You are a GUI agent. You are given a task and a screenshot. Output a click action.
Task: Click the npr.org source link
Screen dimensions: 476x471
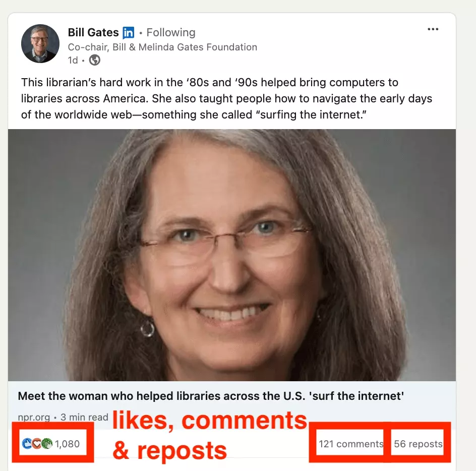pyautogui.click(x=34, y=417)
